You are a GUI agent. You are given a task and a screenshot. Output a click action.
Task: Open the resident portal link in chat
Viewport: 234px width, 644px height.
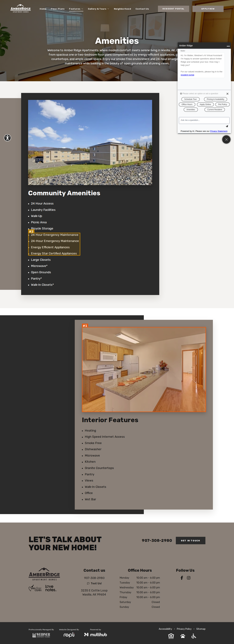click(187, 75)
